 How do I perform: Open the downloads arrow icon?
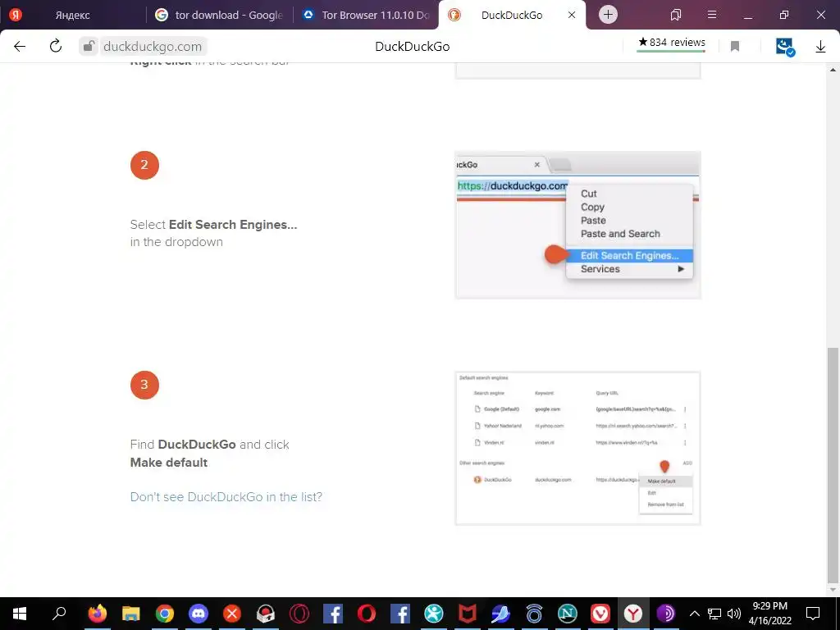point(820,47)
